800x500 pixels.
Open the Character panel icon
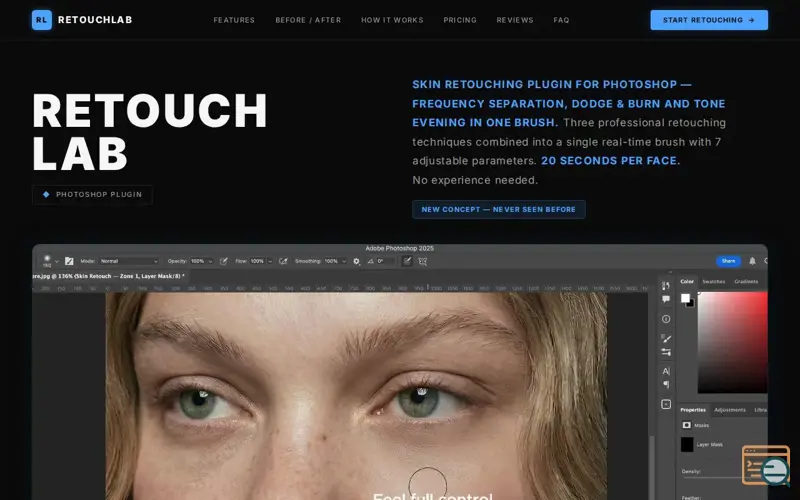pos(666,371)
